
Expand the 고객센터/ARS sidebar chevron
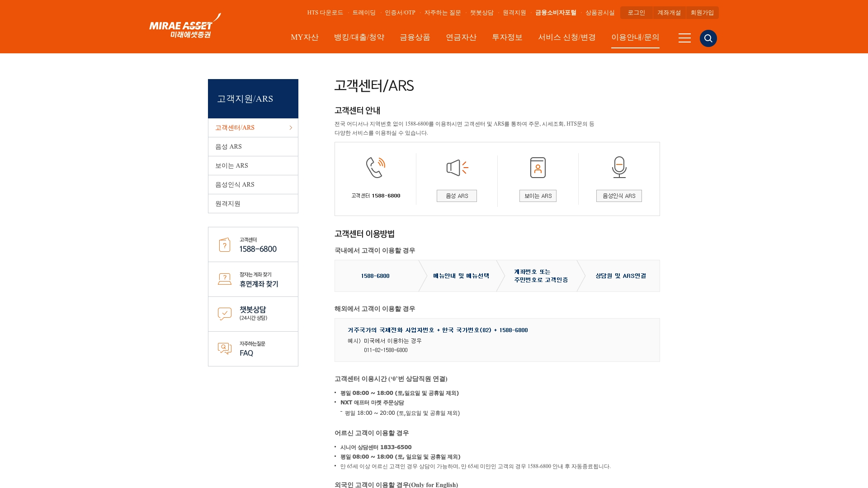(291, 128)
